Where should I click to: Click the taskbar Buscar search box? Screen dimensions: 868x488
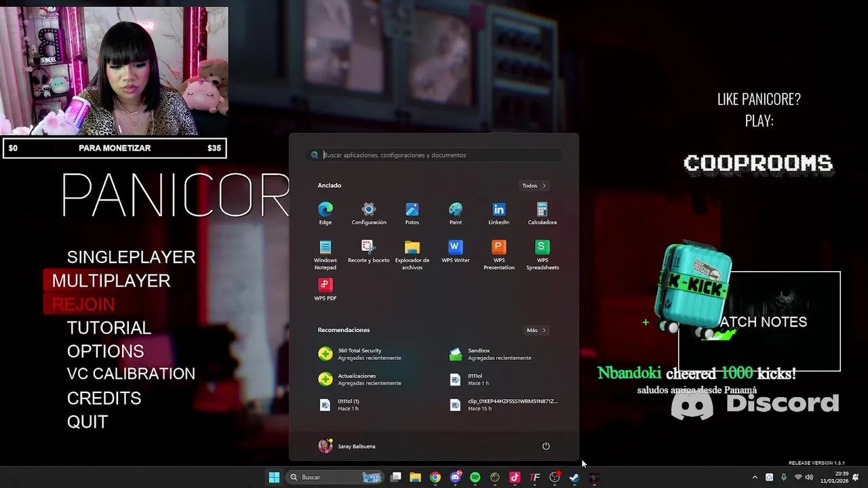point(336,477)
